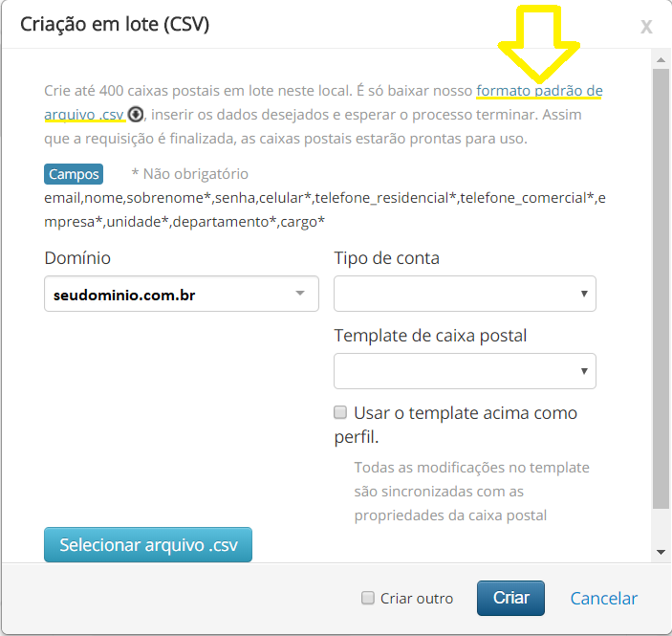
Task: Click the Cancelar link
Action: (604, 599)
